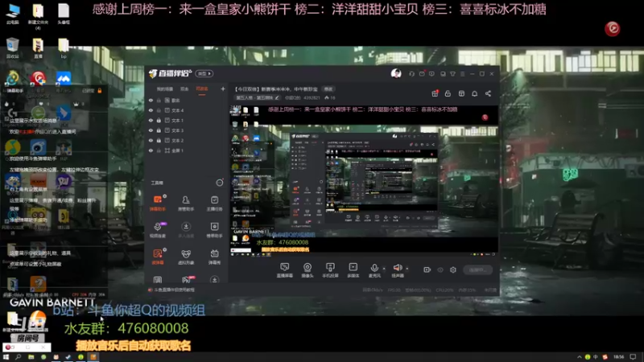Select the highlighted orange scene tab
Image resolution: width=644 pixels, height=362 pixels.
click(202, 89)
